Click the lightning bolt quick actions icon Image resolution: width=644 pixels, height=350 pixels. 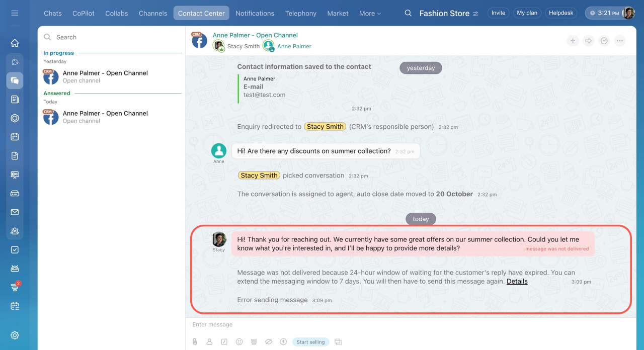click(x=283, y=342)
